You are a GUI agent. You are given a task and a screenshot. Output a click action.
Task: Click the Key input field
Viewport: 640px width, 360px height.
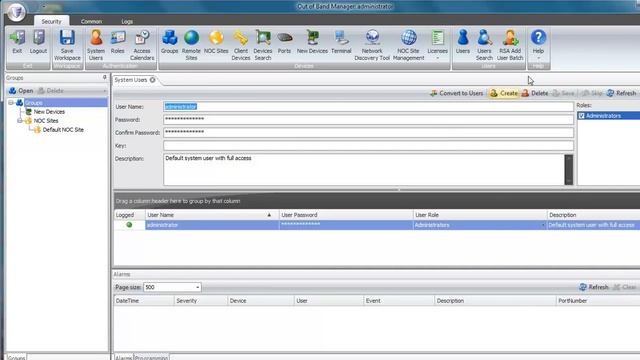368,145
